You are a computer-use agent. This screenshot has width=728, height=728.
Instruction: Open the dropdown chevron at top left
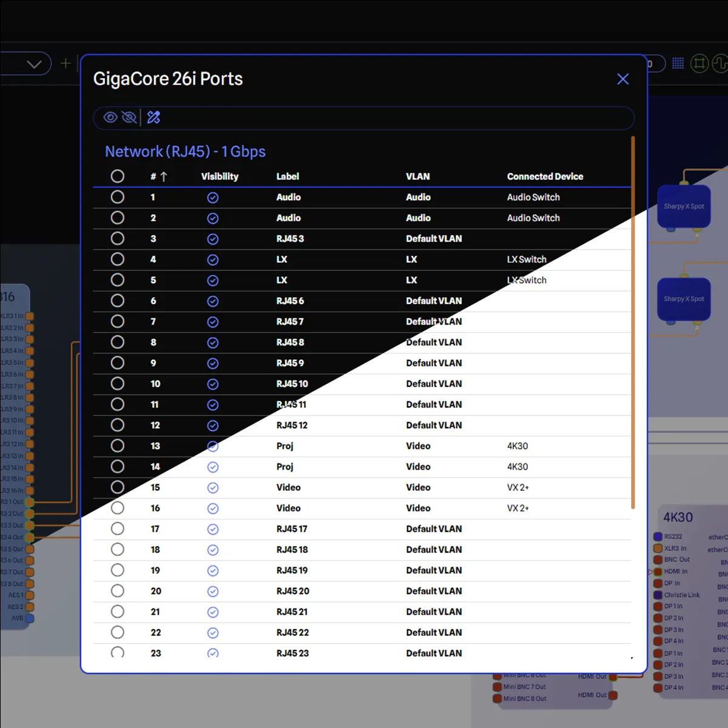35,64
